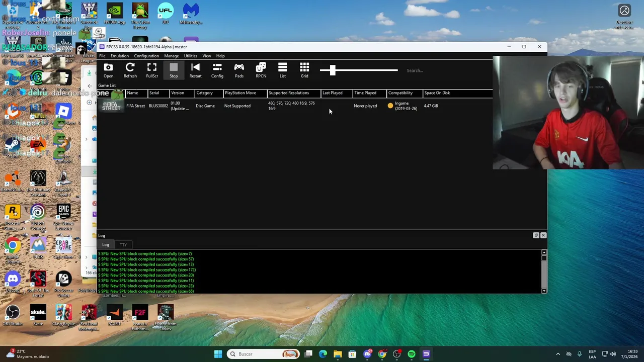
Task: Close the Log panel
Action: pyautogui.click(x=543, y=235)
